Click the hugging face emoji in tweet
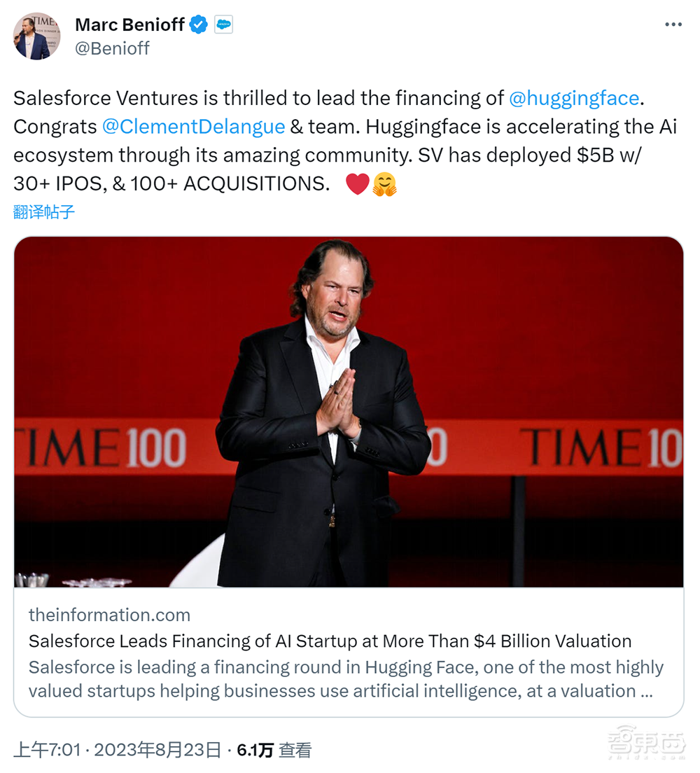The height and width of the screenshot is (773, 700). pyautogui.click(x=384, y=183)
